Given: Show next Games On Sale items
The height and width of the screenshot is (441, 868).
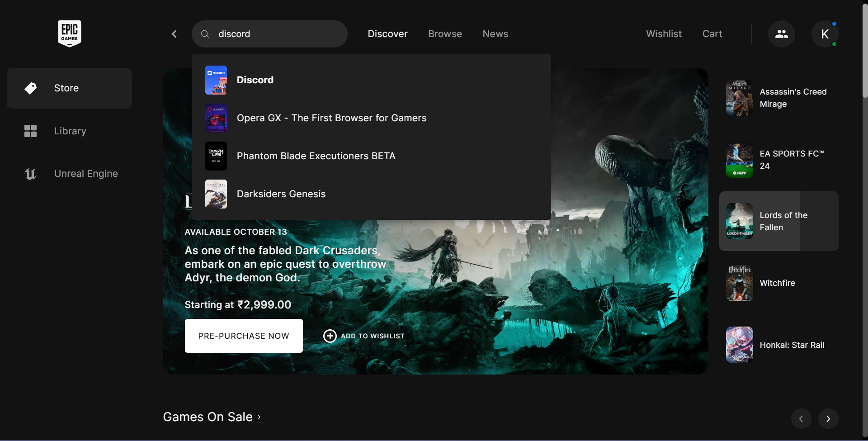Looking at the screenshot, I should coord(828,419).
